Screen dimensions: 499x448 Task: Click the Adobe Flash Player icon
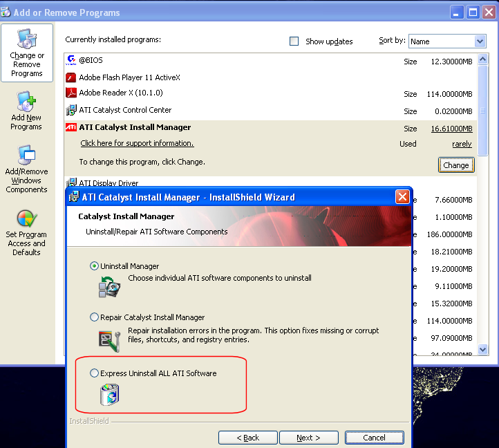click(x=71, y=77)
